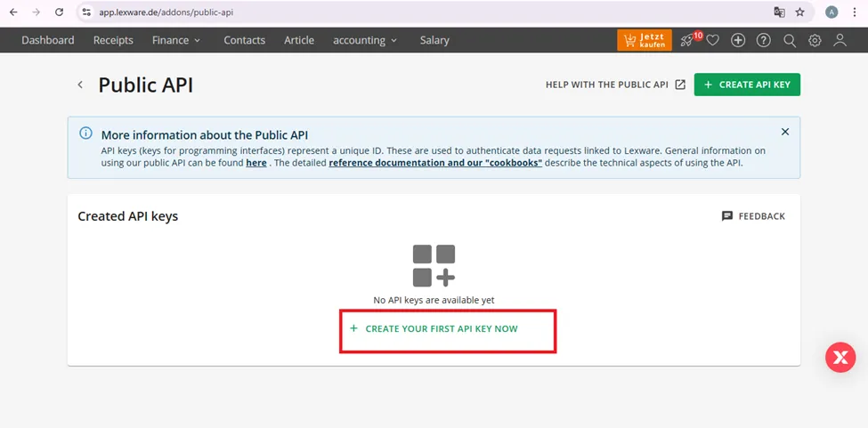Click Create Your First API Key Now

434,328
